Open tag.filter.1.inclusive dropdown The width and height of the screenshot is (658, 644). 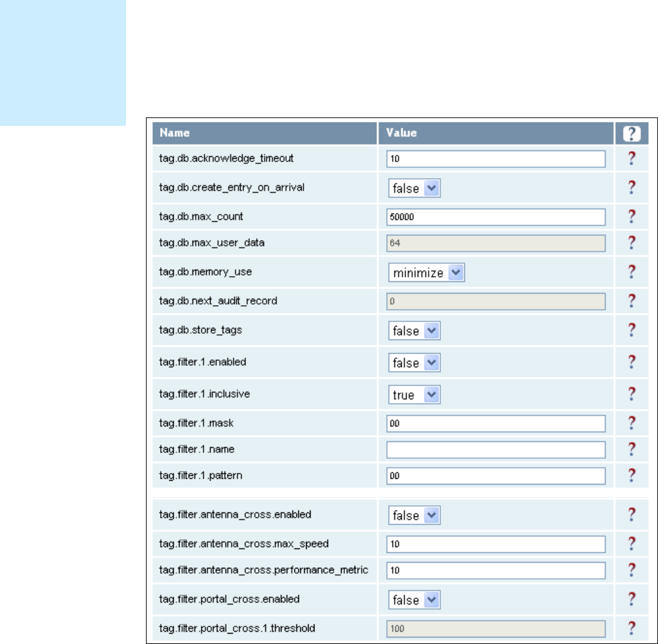(x=414, y=394)
